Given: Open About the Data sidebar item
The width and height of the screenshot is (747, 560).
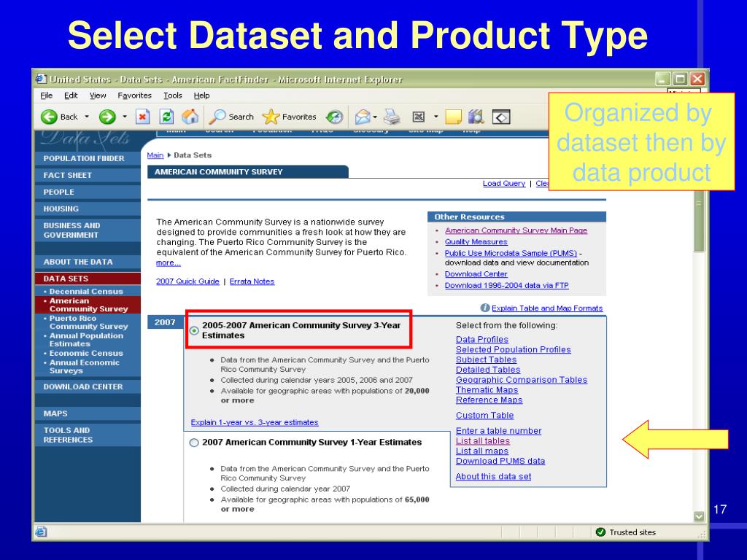Looking at the screenshot, I should pyautogui.click(x=88, y=262).
